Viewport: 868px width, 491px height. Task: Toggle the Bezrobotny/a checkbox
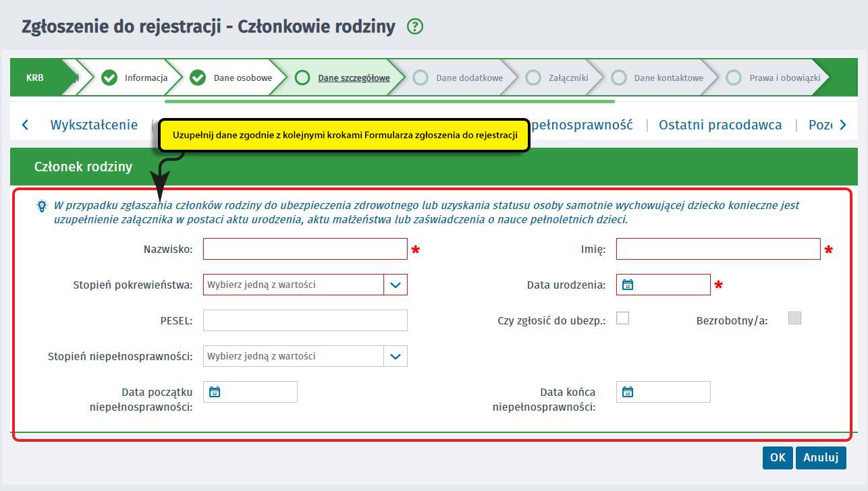pos(795,318)
